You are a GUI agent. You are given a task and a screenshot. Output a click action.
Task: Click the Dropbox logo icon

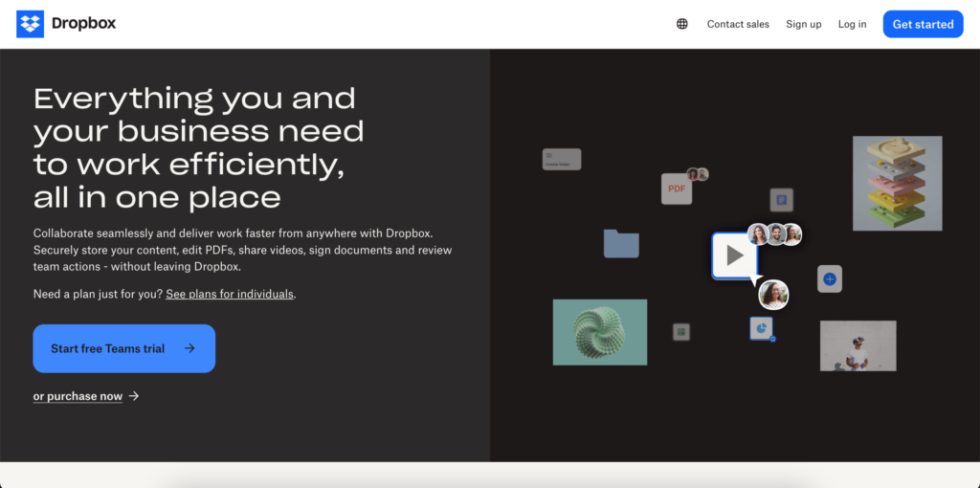(30, 24)
